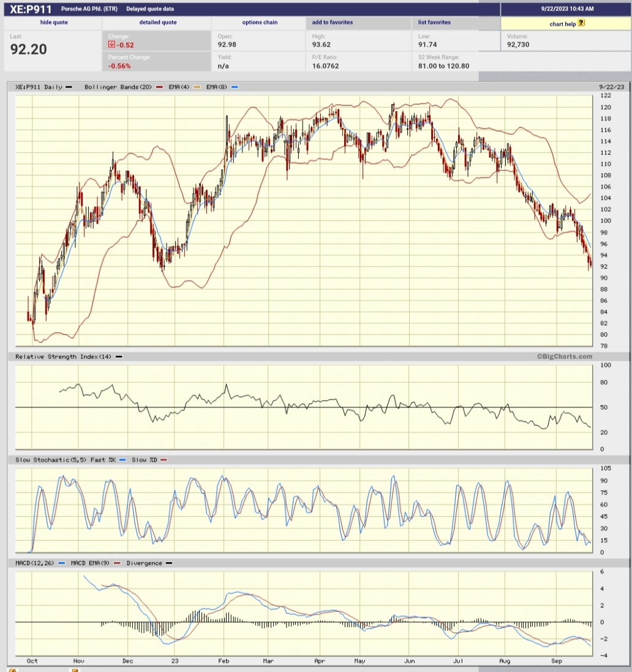Click the EMA(4) tan color swatch

point(196,87)
